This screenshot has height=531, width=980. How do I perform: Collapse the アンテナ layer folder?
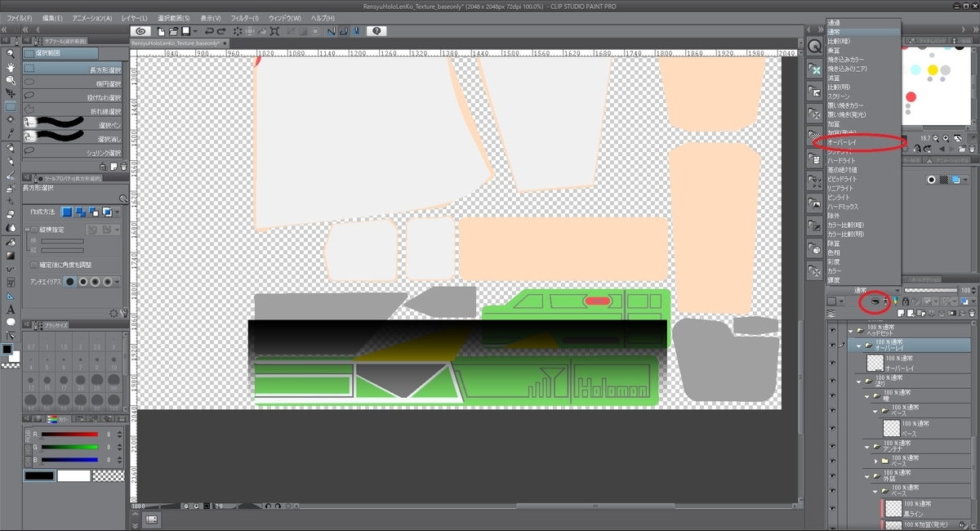[866, 448]
